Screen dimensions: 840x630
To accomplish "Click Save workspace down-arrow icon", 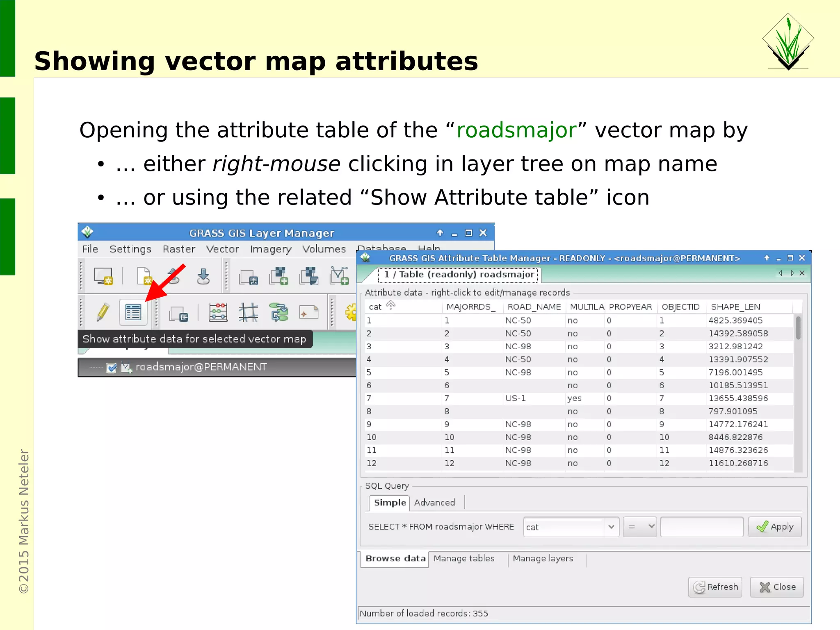I will pyautogui.click(x=203, y=276).
